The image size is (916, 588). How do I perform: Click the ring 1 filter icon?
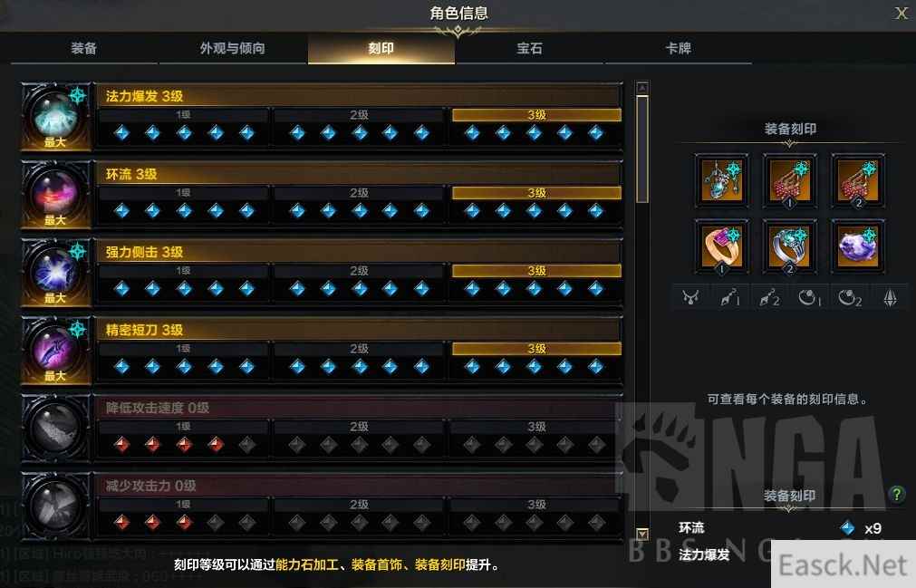(x=810, y=298)
